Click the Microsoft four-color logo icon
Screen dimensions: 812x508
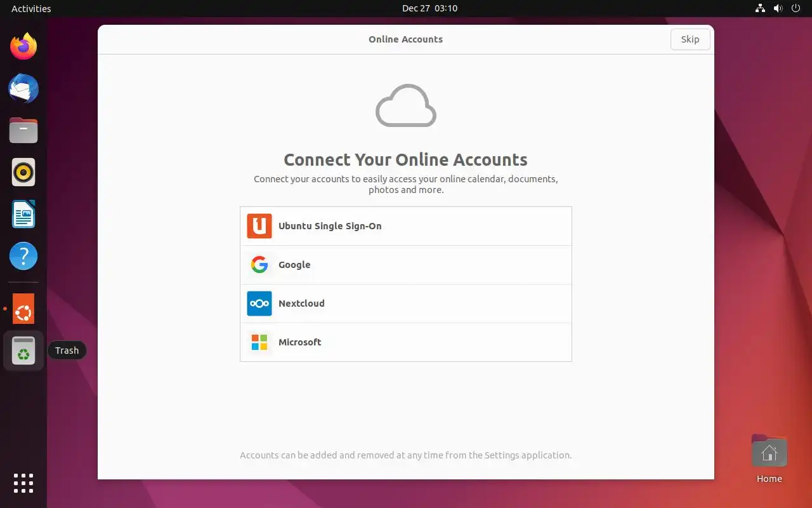pos(259,342)
